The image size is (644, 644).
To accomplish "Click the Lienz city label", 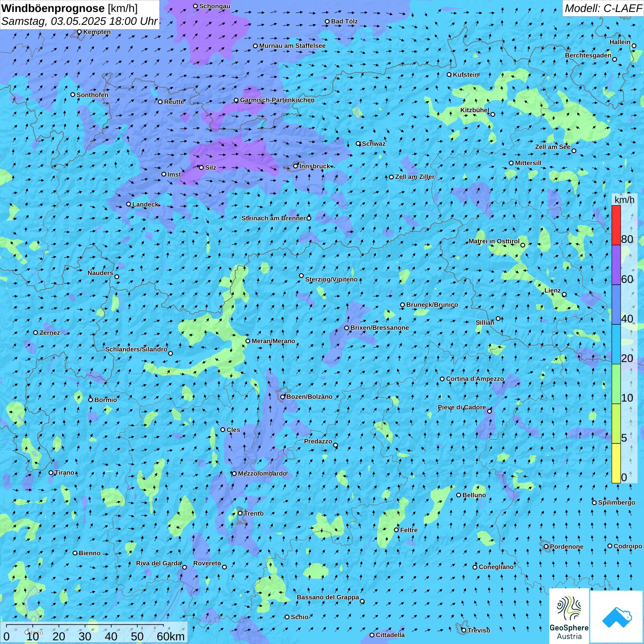I will click(552, 290).
